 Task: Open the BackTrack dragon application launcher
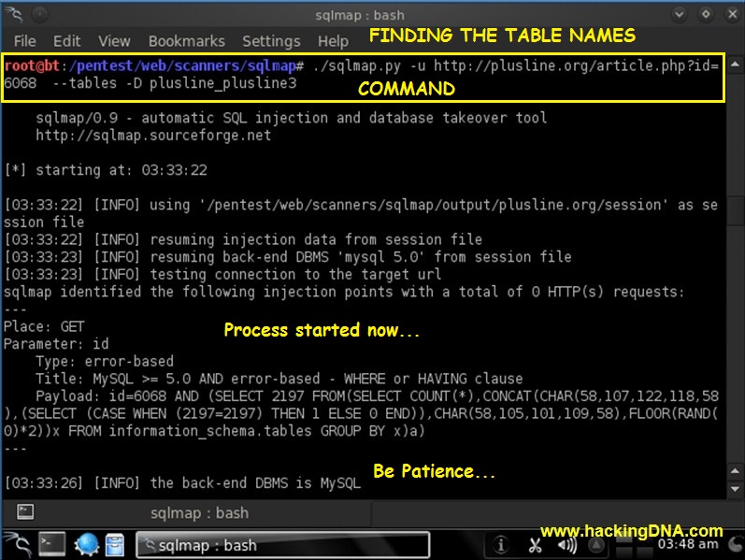tap(18, 545)
